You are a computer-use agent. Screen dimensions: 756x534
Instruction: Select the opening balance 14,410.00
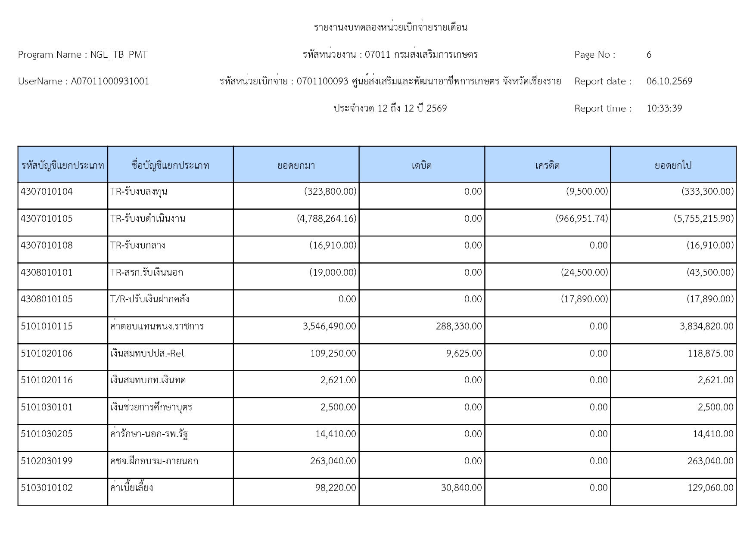point(336,434)
